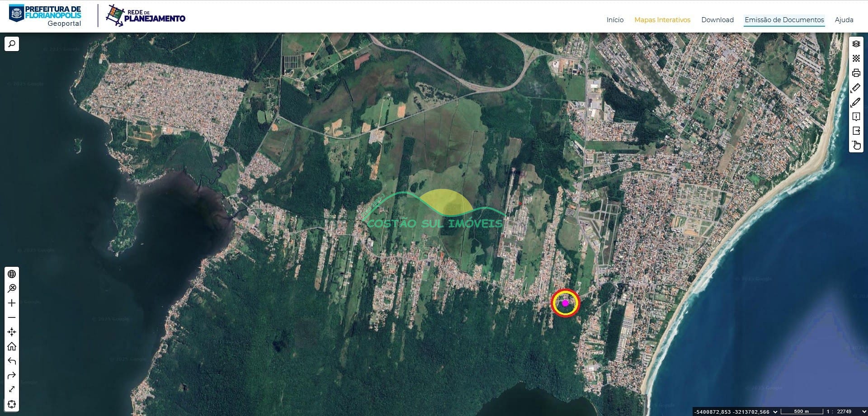Select the ruler measurement tool
The image size is (868, 416).
(x=856, y=88)
